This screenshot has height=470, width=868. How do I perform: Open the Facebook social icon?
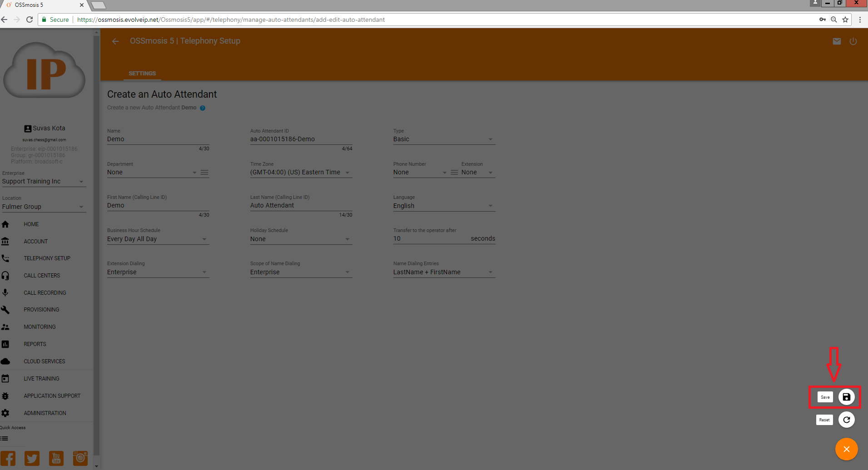(x=8, y=458)
